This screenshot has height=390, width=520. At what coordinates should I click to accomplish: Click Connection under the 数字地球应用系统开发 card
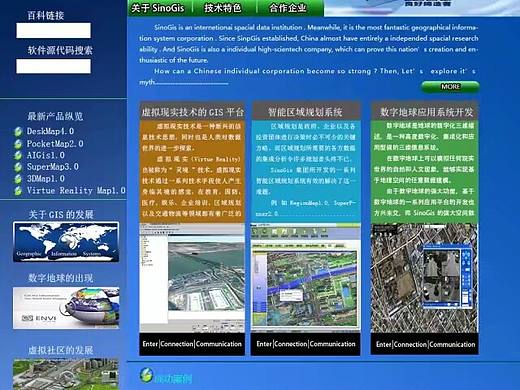tap(410, 344)
